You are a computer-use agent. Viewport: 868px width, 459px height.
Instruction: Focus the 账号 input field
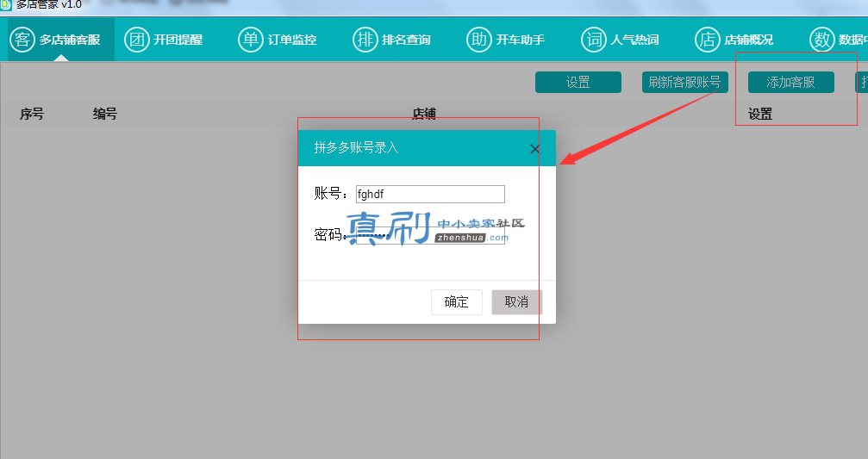[430, 194]
